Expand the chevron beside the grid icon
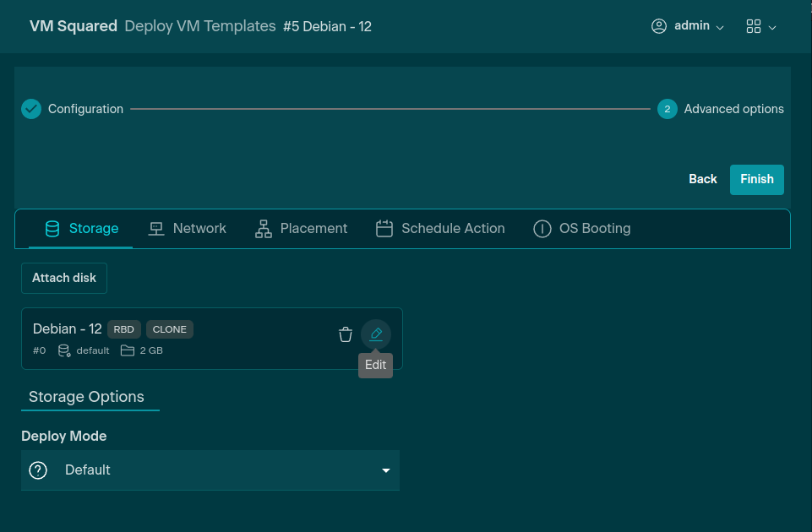This screenshot has height=532, width=812. click(772, 27)
